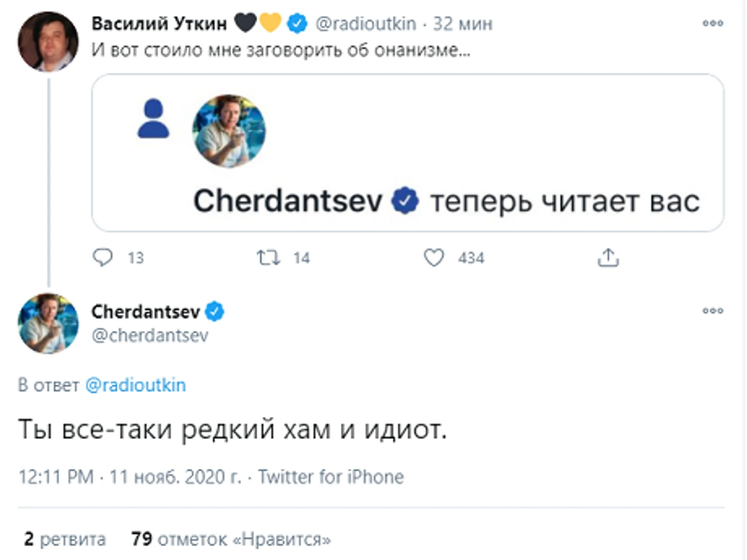Click Cherdantsev's avatar inside quoted card
The height and width of the screenshot is (560, 747).
click(229, 131)
